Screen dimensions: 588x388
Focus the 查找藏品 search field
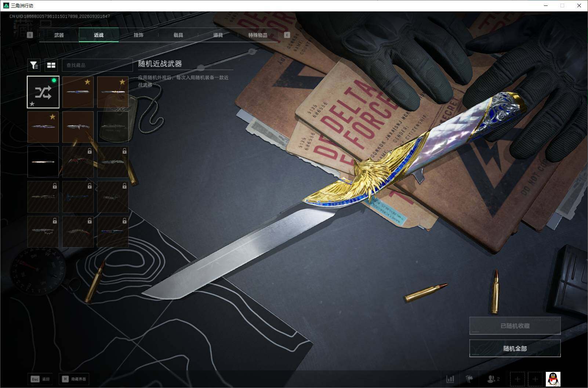coord(97,65)
